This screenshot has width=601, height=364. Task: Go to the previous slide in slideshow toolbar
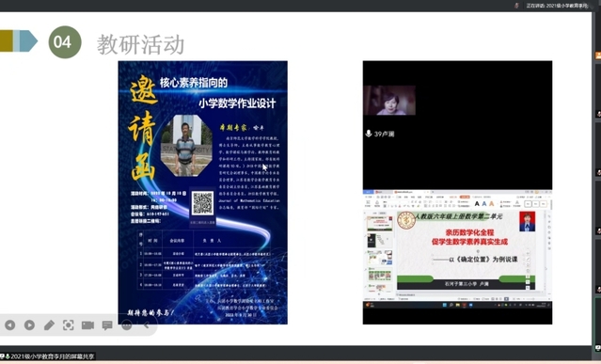click(x=10, y=325)
